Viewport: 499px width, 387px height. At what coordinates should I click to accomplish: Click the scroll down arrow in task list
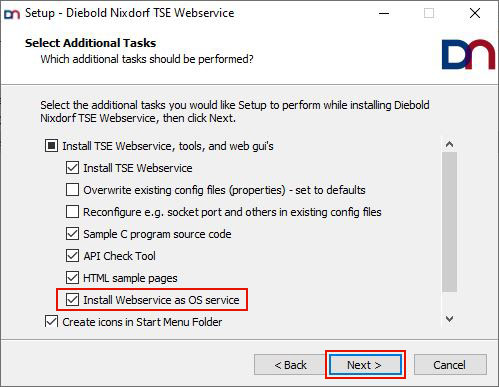click(449, 319)
